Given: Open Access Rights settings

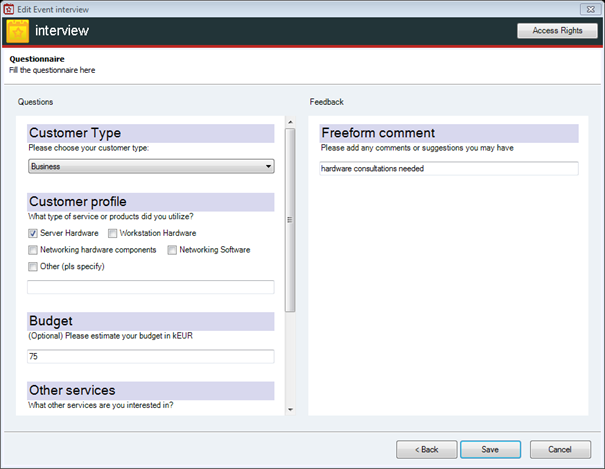Looking at the screenshot, I should [x=557, y=30].
